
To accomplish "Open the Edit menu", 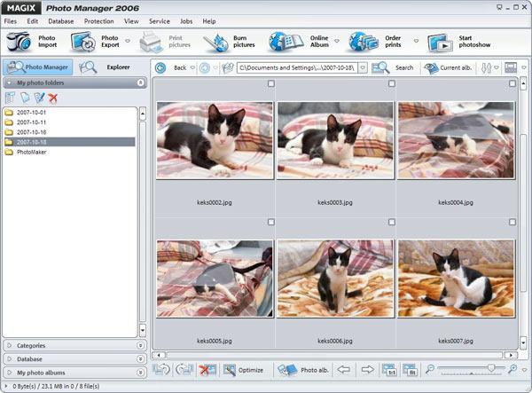I will (x=33, y=21).
